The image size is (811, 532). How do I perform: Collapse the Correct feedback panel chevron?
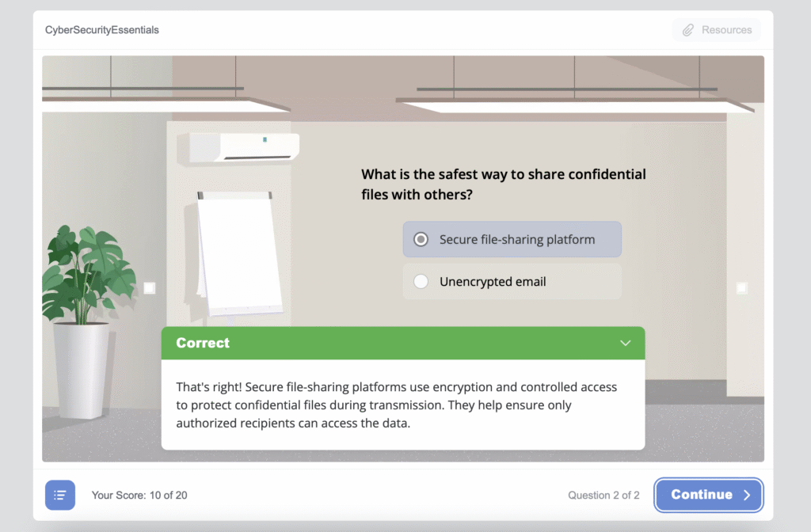pos(626,343)
